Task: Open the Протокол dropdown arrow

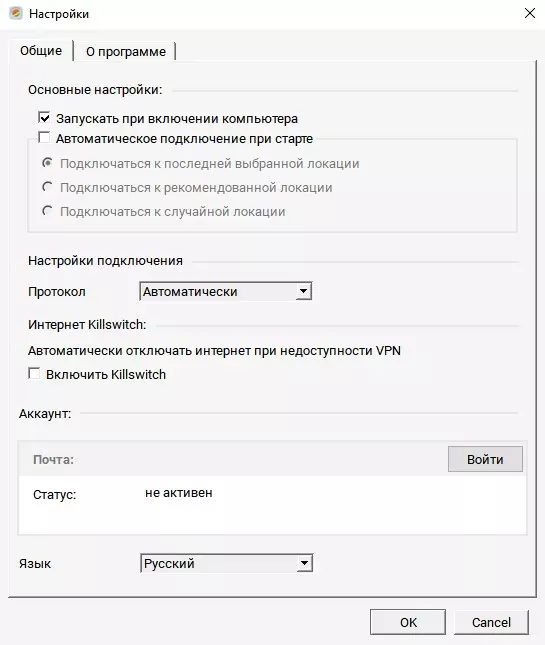Action: click(x=304, y=291)
